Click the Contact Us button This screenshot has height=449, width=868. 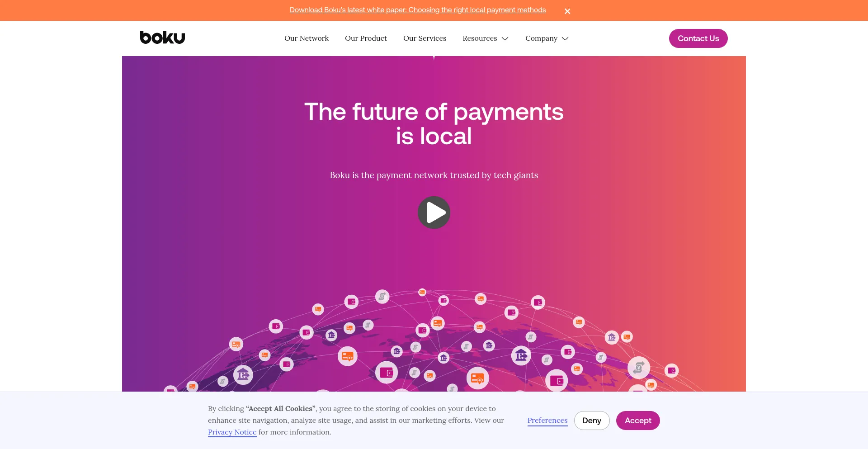point(698,38)
